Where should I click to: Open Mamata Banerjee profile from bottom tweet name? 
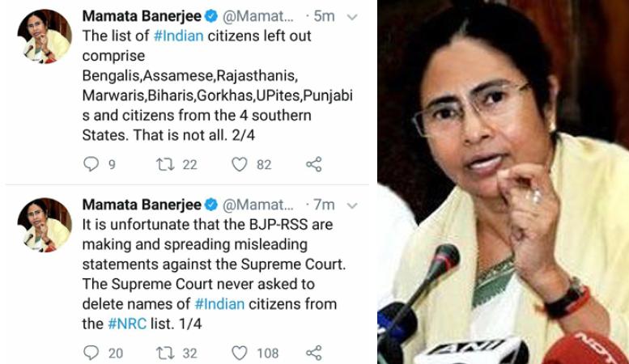click(142, 205)
